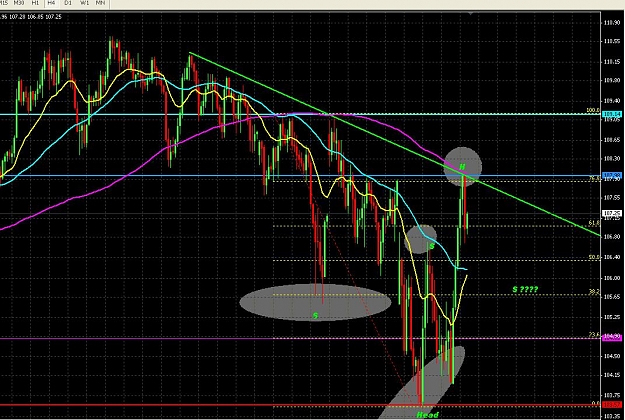625x420 pixels.
Task: Click the 38.2 Fibonacci level label
Action: coord(594,292)
